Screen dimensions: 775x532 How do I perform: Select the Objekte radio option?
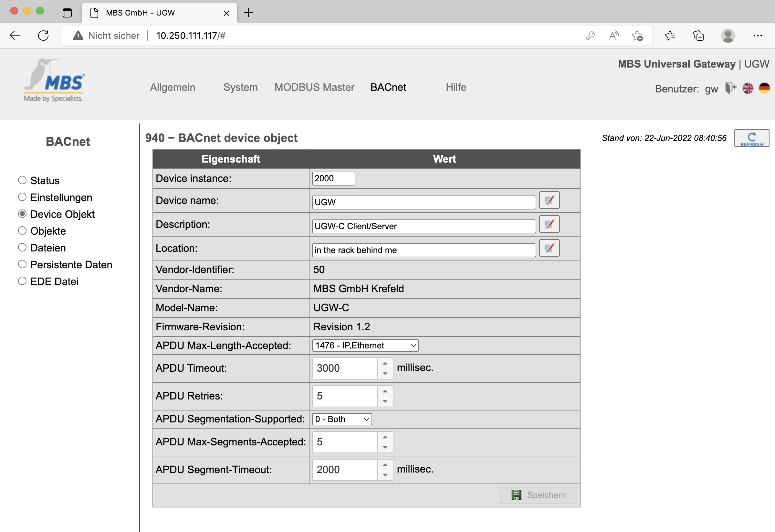tap(22, 231)
